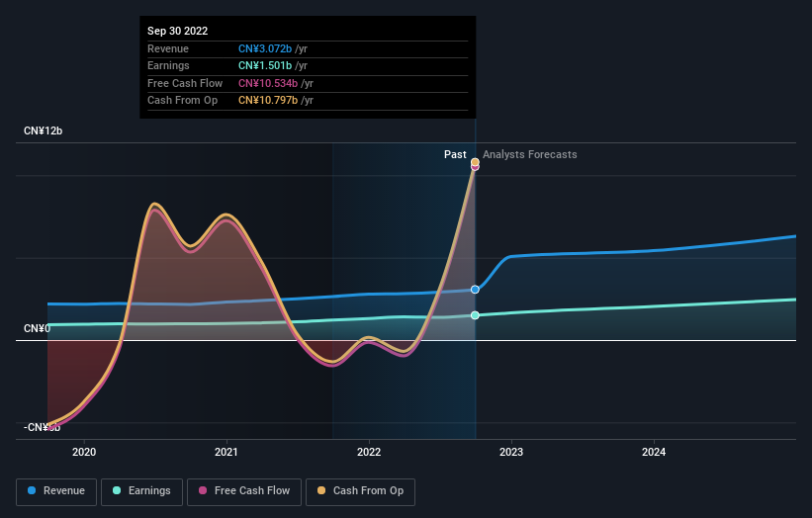Toggle the Earnings series label in legend

click(x=149, y=491)
